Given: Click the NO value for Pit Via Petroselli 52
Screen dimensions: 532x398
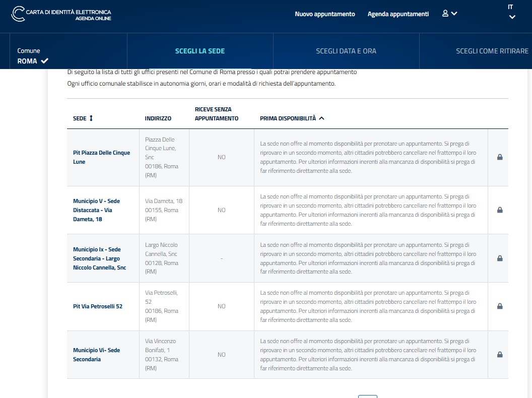Looking at the screenshot, I should pyautogui.click(x=222, y=306).
